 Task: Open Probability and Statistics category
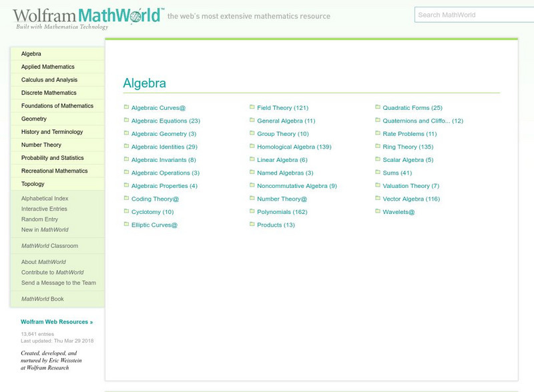click(57, 158)
